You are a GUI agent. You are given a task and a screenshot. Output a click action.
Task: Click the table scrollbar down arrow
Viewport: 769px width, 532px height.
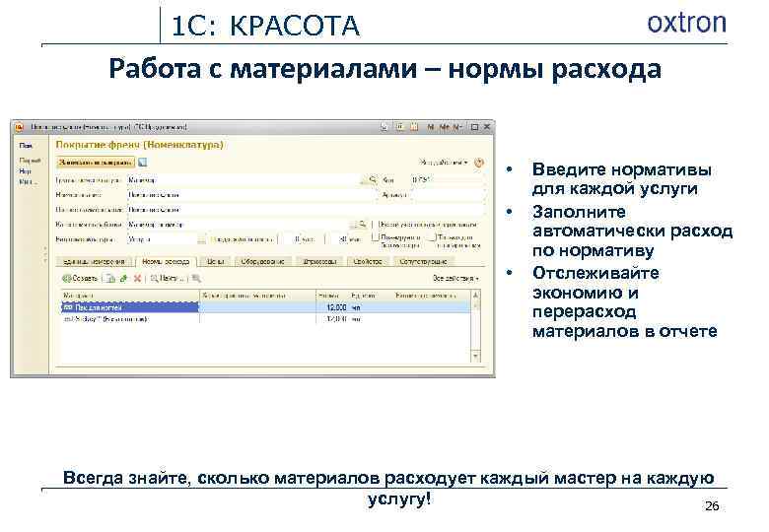click(x=475, y=356)
